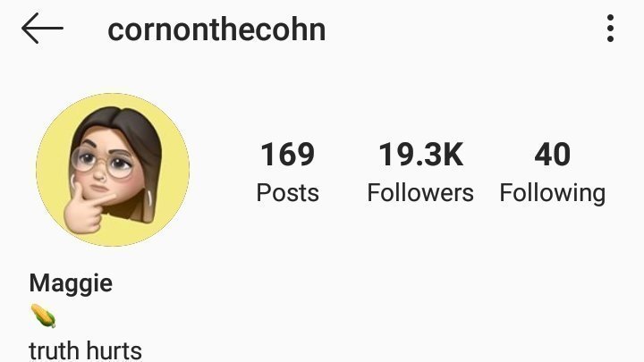Open the 40 following count
The height and width of the screenshot is (362, 644).
[x=553, y=155]
